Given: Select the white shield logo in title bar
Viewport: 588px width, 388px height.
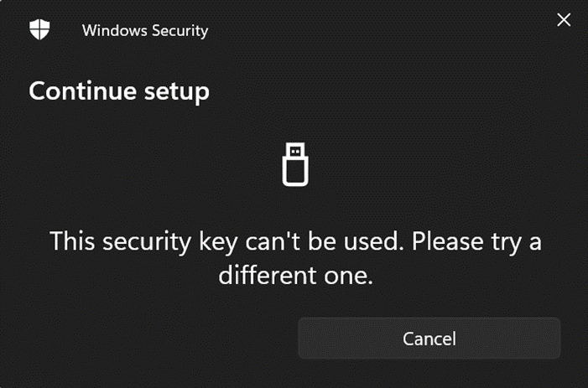Looking at the screenshot, I should point(39,30).
